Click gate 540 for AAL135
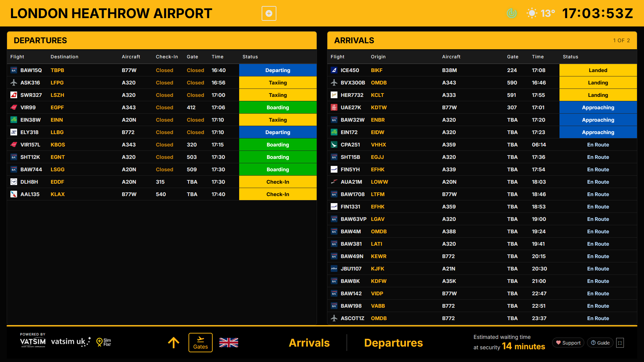 [x=161, y=194]
